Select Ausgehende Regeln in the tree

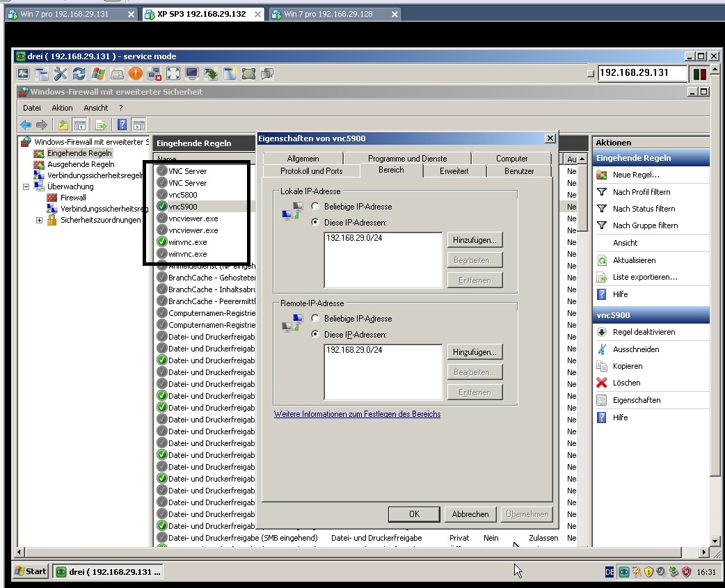pyautogui.click(x=81, y=164)
